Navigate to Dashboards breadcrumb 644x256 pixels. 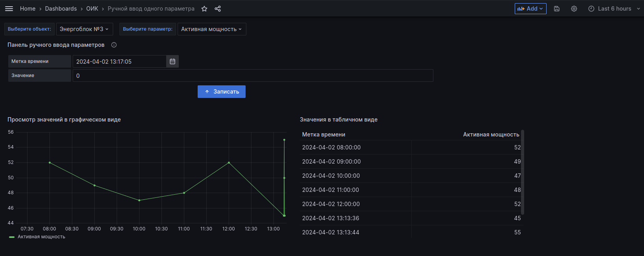click(61, 9)
